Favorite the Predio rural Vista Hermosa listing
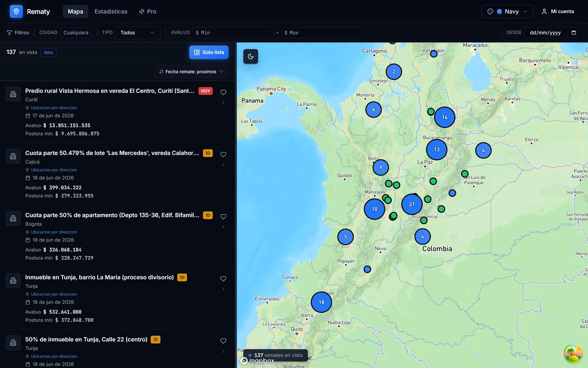Screen dimensions: 588x368 tap(223, 92)
